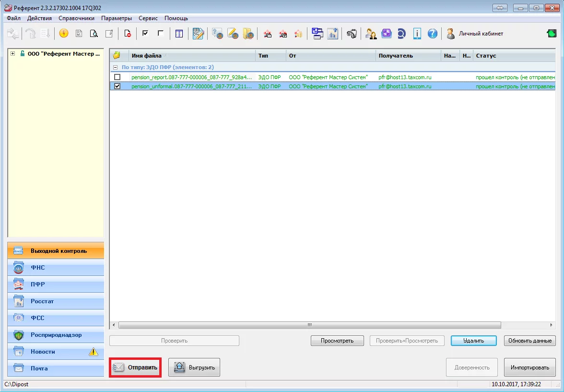
Task: Click the Удалить button
Action: [x=474, y=341]
